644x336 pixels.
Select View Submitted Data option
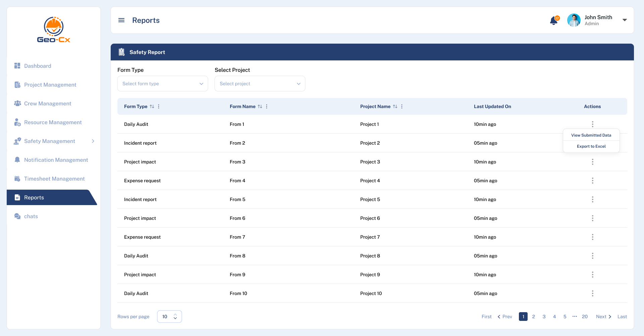[591, 135]
